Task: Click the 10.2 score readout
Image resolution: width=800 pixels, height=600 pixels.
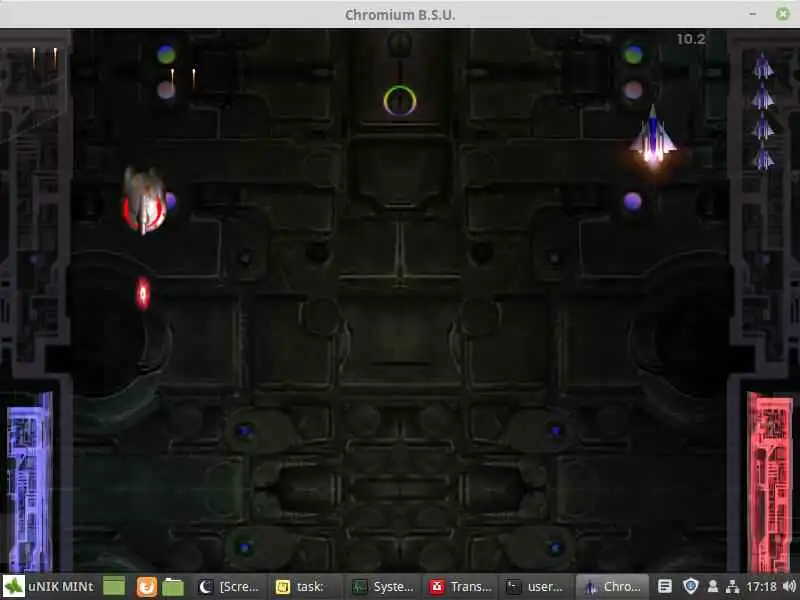Action: pos(691,39)
